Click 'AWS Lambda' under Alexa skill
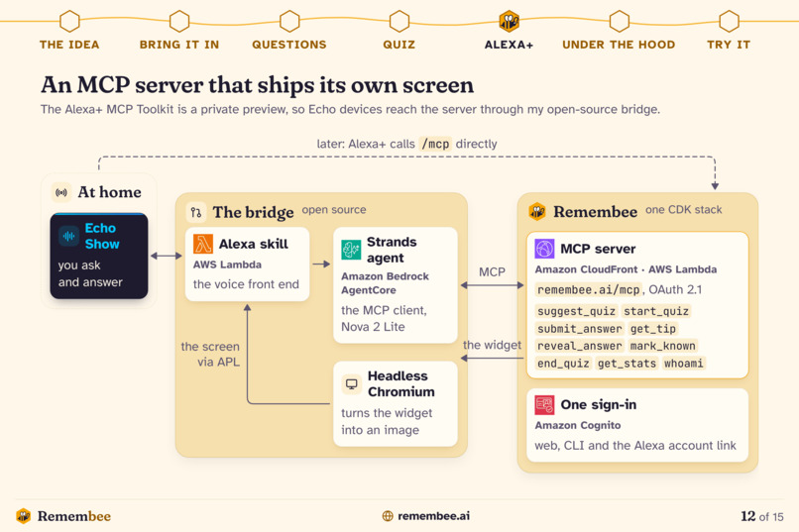This screenshot has width=799, height=532. pyautogui.click(x=227, y=265)
